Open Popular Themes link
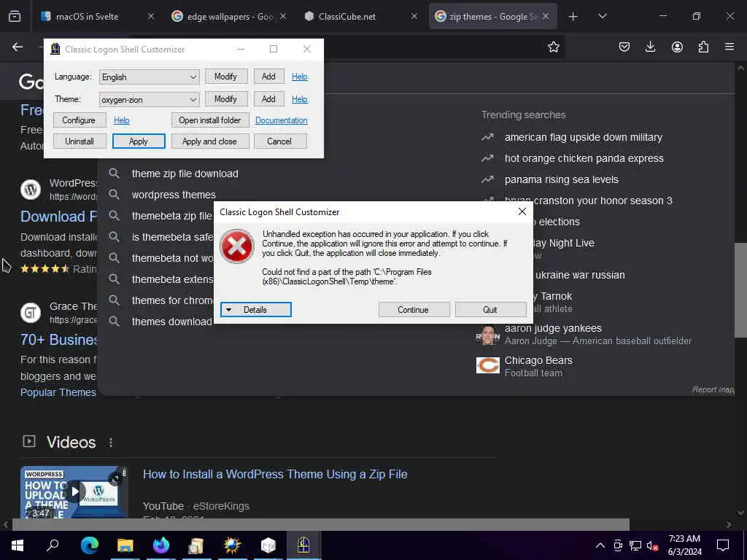747x560 pixels. click(x=58, y=392)
